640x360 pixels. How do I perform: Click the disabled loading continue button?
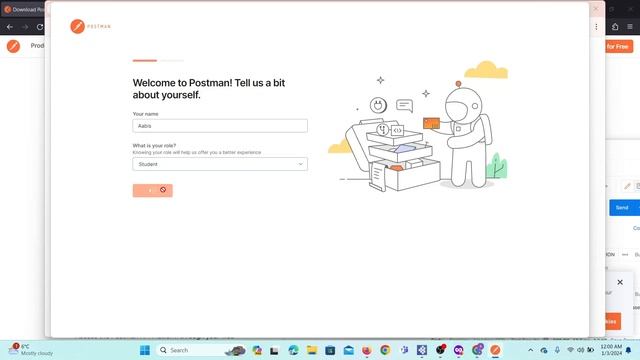click(153, 190)
